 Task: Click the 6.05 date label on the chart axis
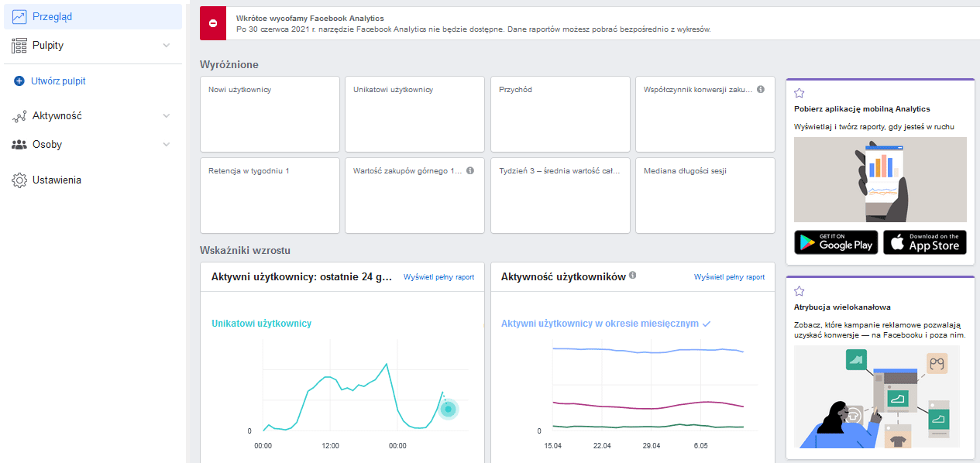[x=700, y=446]
